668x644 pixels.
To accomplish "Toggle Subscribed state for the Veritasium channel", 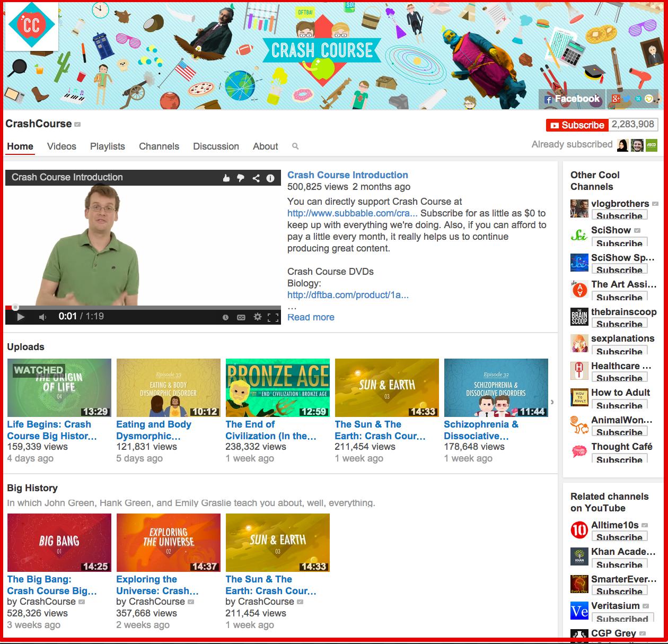I will coord(622,617).
